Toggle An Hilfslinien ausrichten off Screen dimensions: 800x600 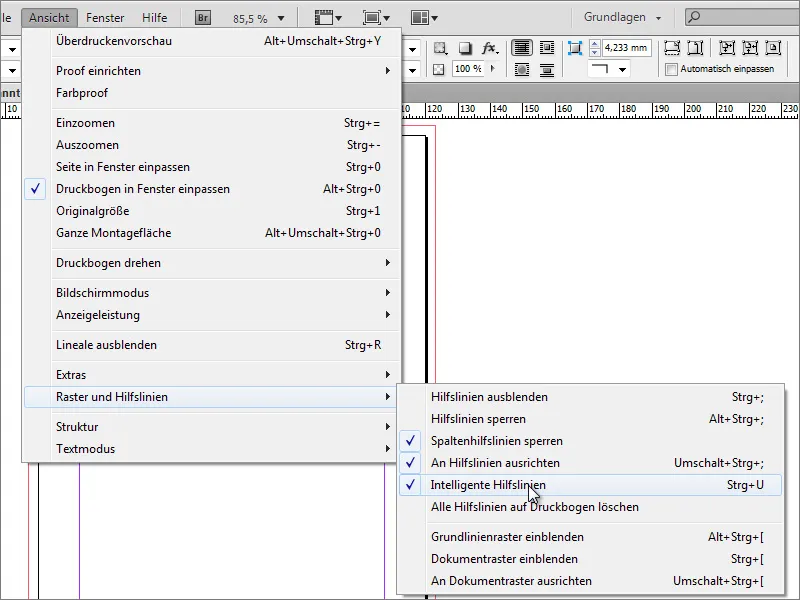point(590,463)
